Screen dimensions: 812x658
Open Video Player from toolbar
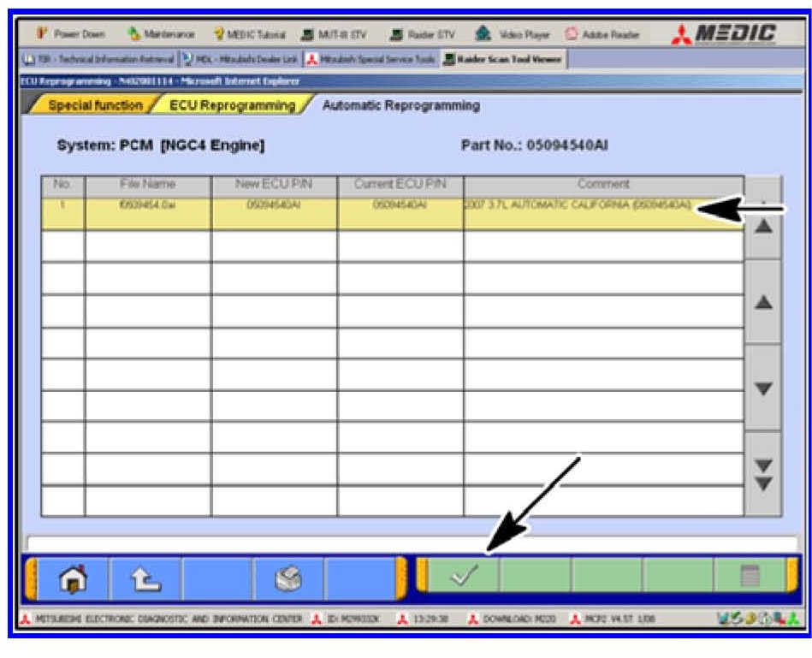[514, 34]
